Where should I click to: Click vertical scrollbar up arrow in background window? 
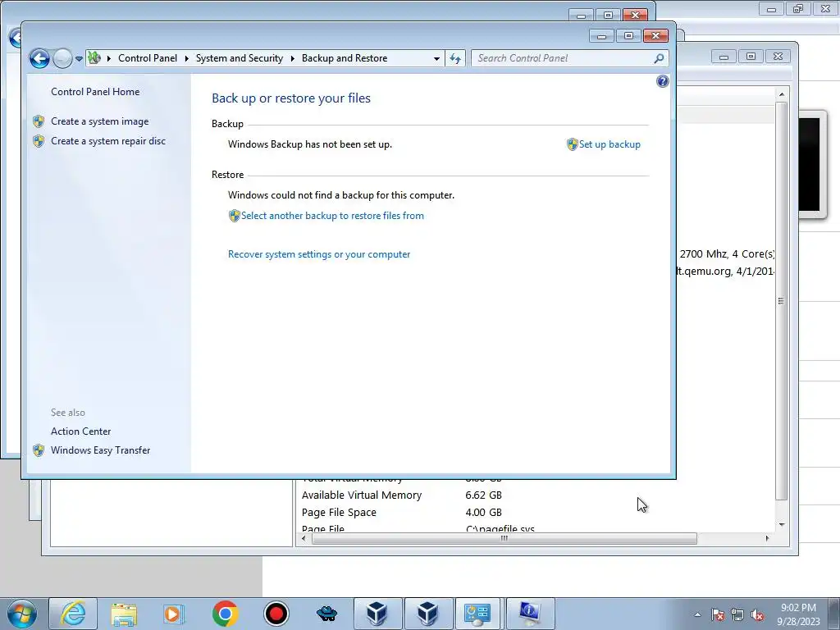pyautogui.click(x=782, y=94)
